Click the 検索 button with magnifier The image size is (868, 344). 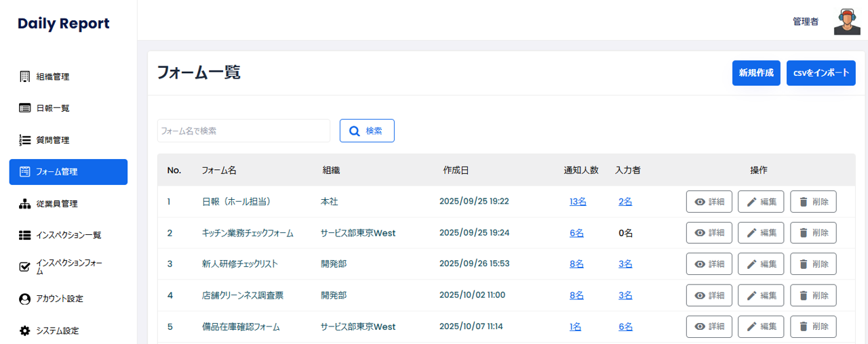tap(367, 131)
